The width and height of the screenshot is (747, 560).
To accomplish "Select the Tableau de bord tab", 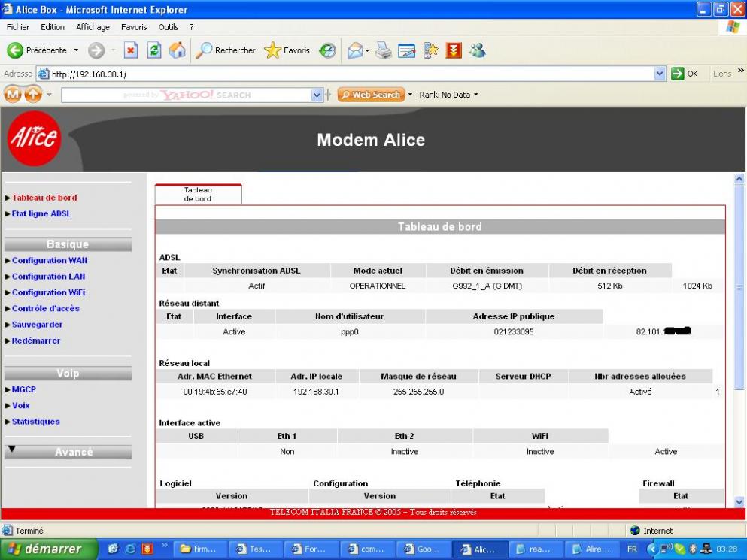I will [x=198, y=195].
